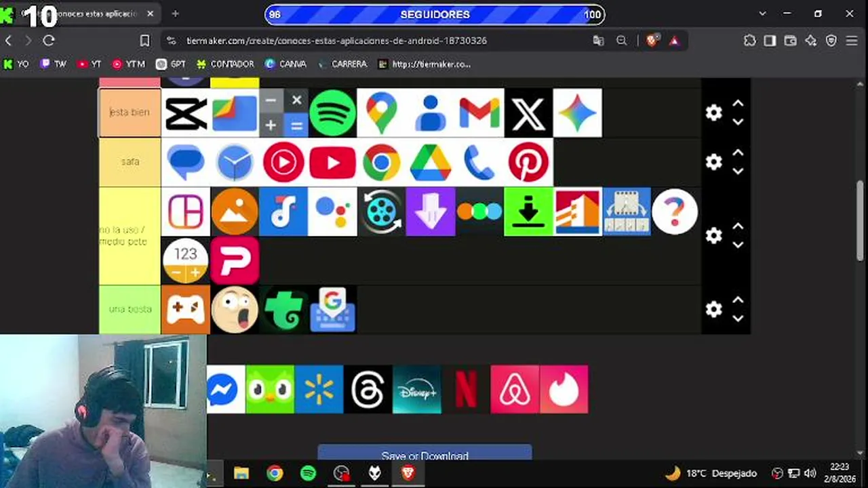This screenshot has width=868, height=488.
Task: Select the Google Assistant icon
Action: [332, 211]
